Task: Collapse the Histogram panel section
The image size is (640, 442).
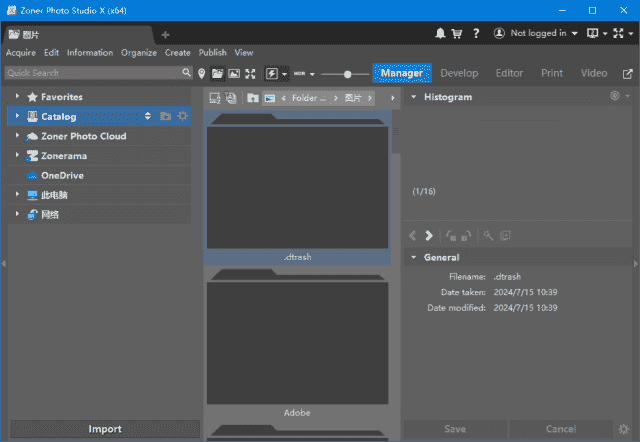Action: (x=413, y=97)
